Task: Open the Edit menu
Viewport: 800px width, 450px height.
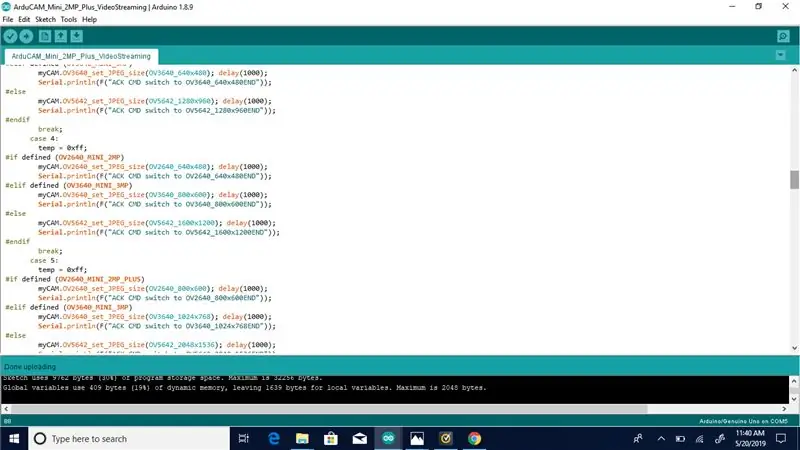Action: [24, 19]
